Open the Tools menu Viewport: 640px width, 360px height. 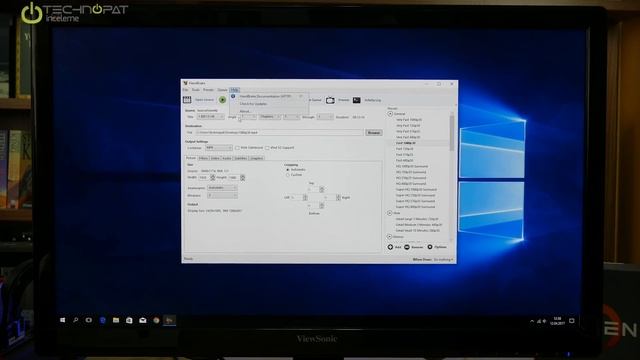[x=196, y=90]
